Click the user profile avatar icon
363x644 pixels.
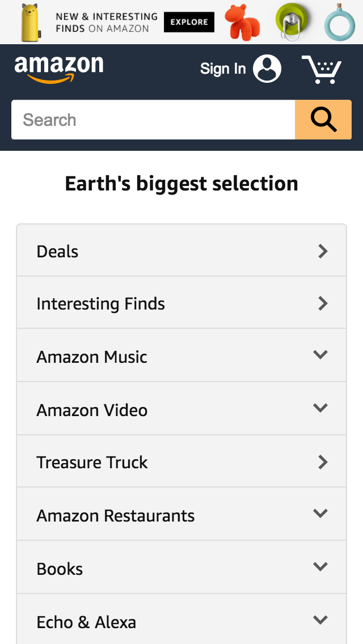[x=267, y=69]
